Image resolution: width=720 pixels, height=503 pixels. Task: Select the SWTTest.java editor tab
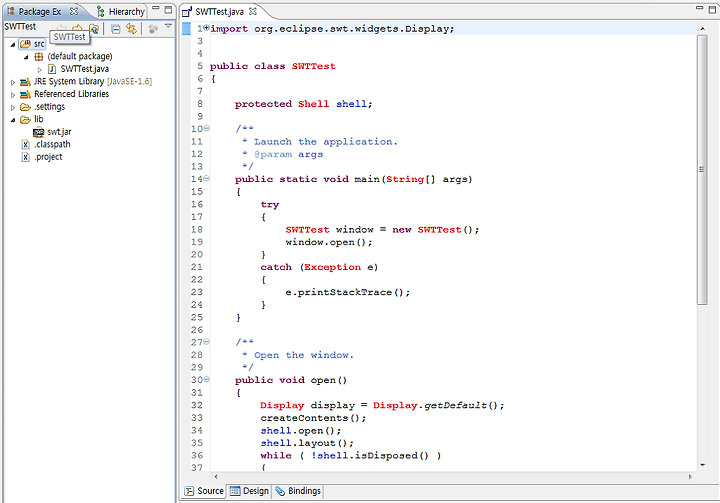coord(219,11)
